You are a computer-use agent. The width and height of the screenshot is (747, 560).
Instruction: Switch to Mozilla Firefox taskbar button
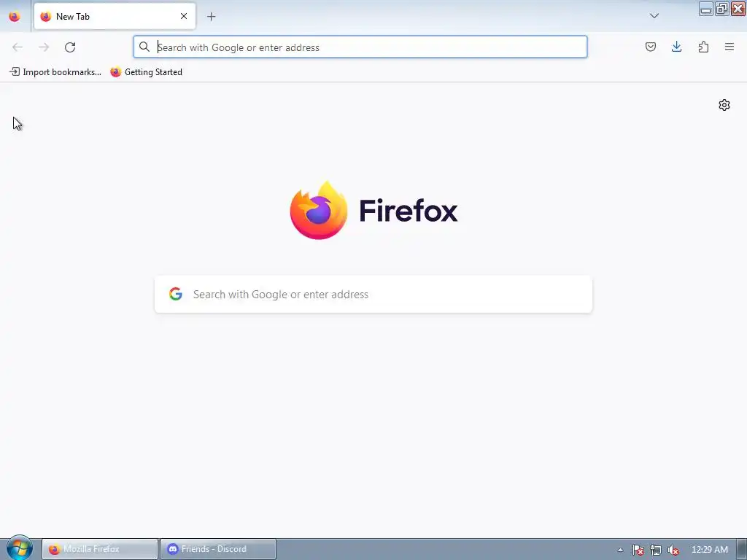tap(100, 549)
